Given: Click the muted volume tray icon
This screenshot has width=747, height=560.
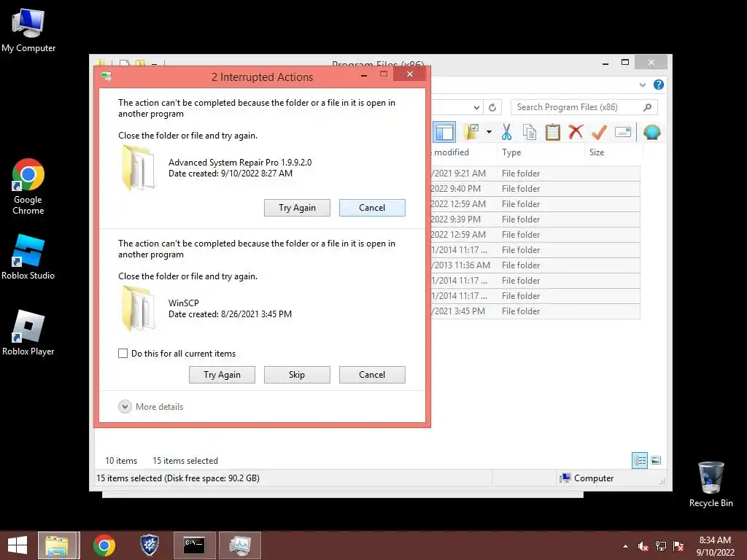Looking at the screenshot, I should pos(643,546).
